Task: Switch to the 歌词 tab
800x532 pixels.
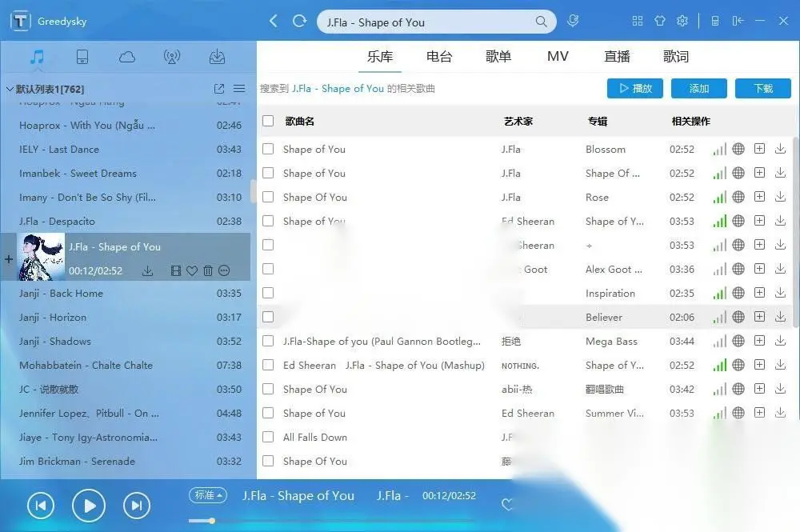Action: coord(676,56)
